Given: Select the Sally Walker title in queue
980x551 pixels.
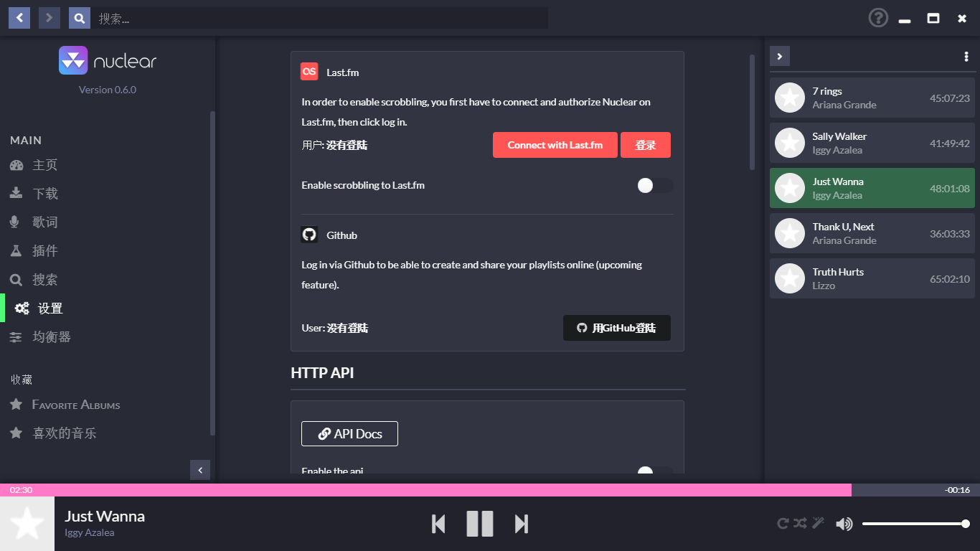Looking at the screenshot, I should click(839, 136).
